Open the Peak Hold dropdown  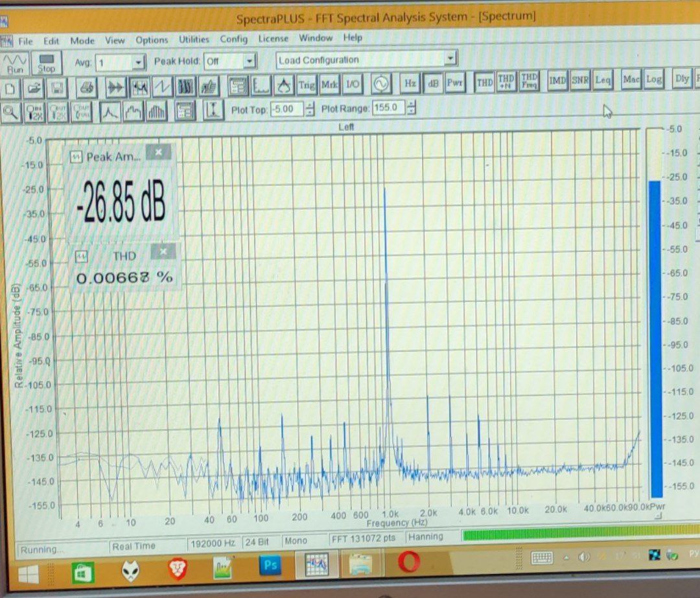coord(250,61)
